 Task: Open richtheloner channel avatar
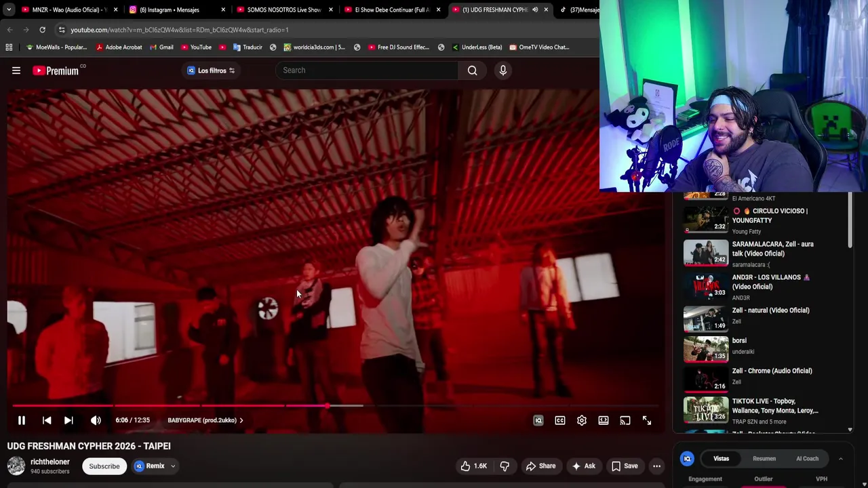(16, 466)
